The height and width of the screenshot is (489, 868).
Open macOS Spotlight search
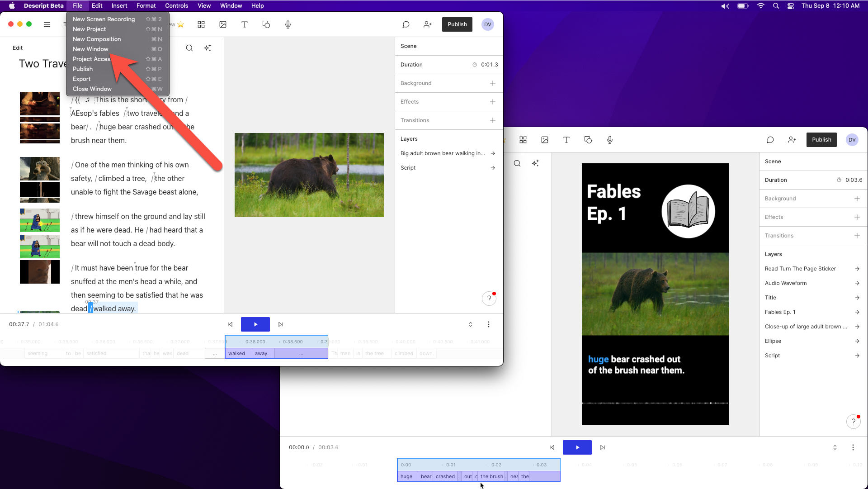(776, 6)
